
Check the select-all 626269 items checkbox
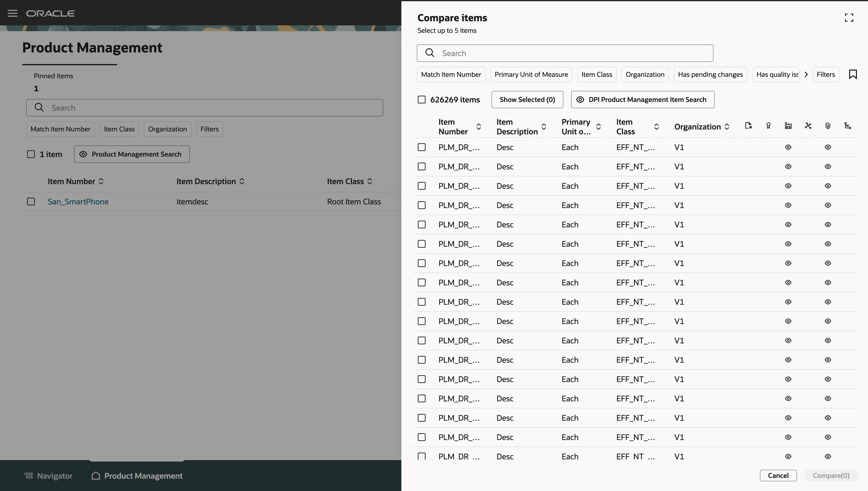pos(422,100)
